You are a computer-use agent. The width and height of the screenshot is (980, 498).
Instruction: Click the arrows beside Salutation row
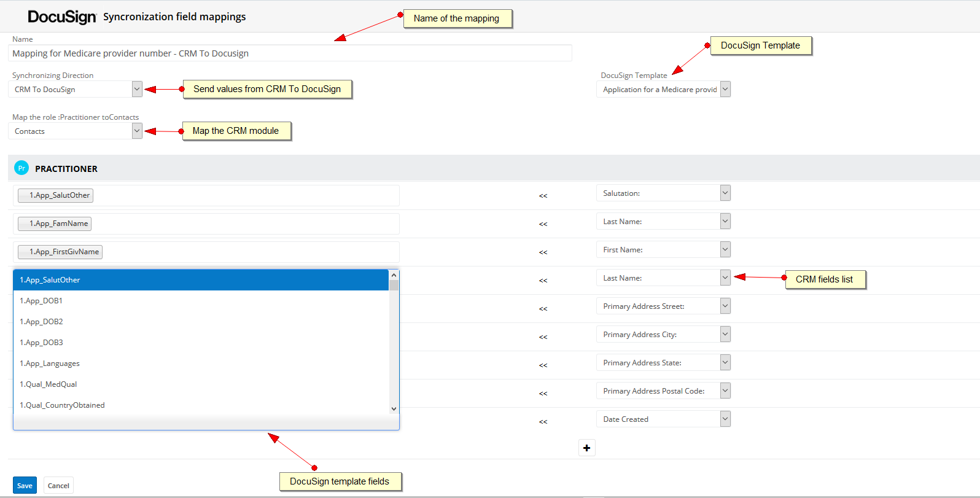pos(543,196)
